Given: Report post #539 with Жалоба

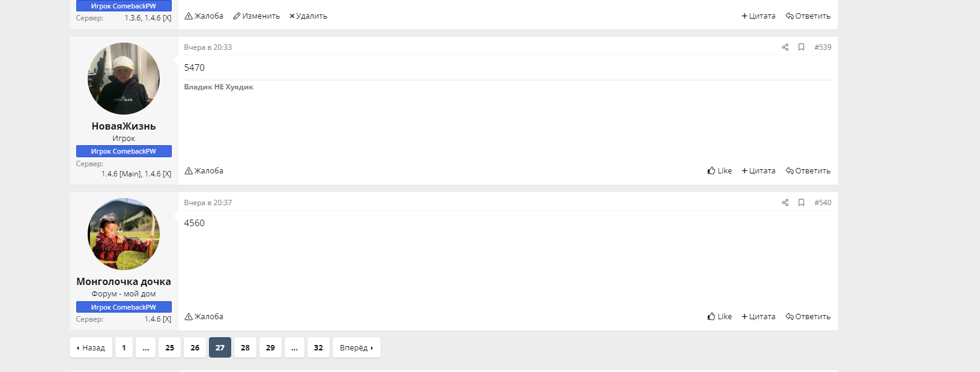Looking at the screenshot, I should (x=204, y=171).
